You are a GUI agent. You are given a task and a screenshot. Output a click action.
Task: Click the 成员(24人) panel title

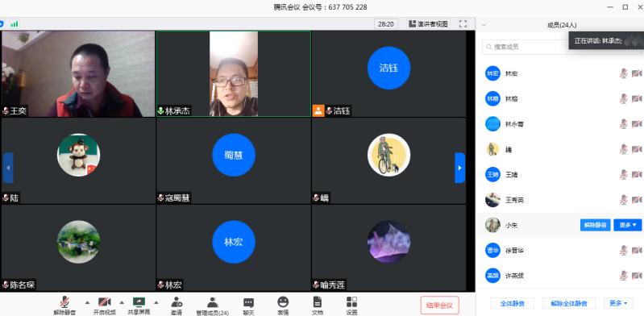(562, 25)
